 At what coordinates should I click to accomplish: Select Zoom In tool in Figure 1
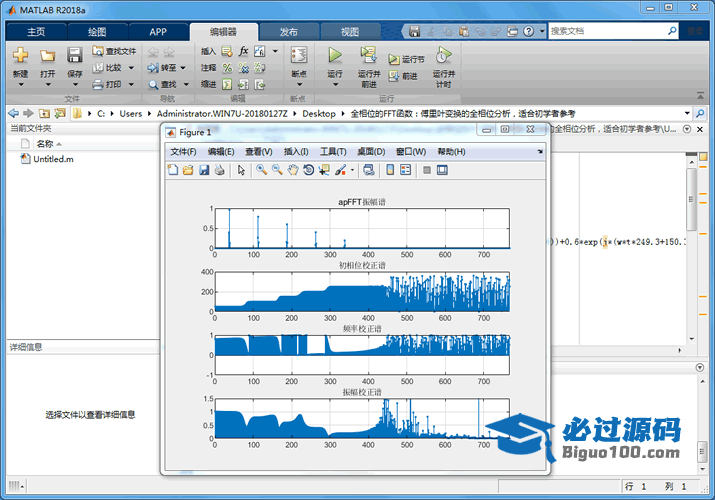point(261,170)
